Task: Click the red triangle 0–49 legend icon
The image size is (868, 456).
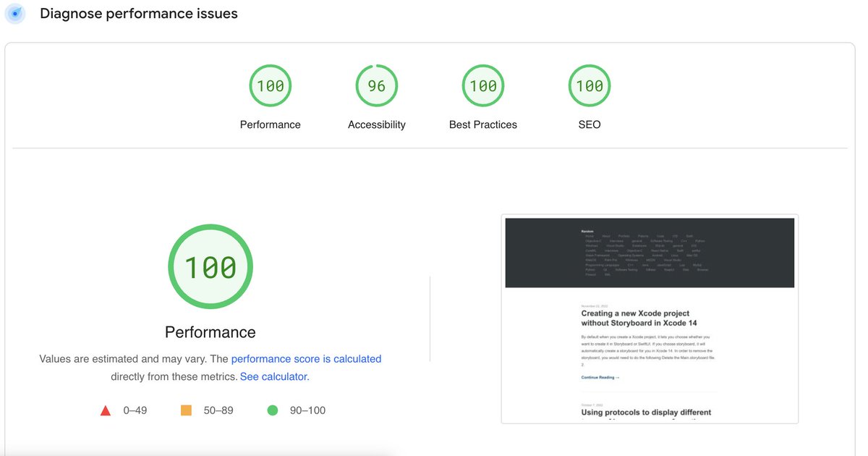Action: (x=104, y=410)
